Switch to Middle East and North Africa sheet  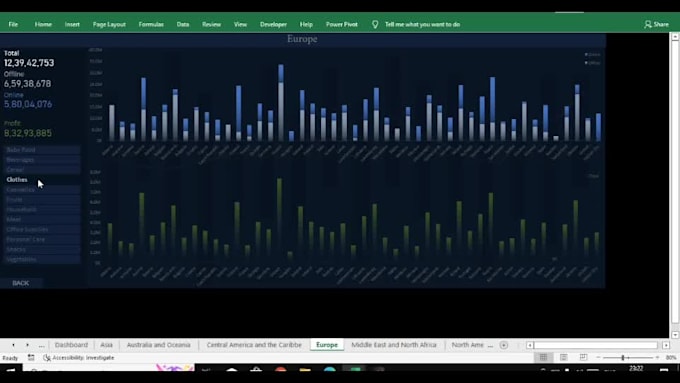tap(394, 345)
